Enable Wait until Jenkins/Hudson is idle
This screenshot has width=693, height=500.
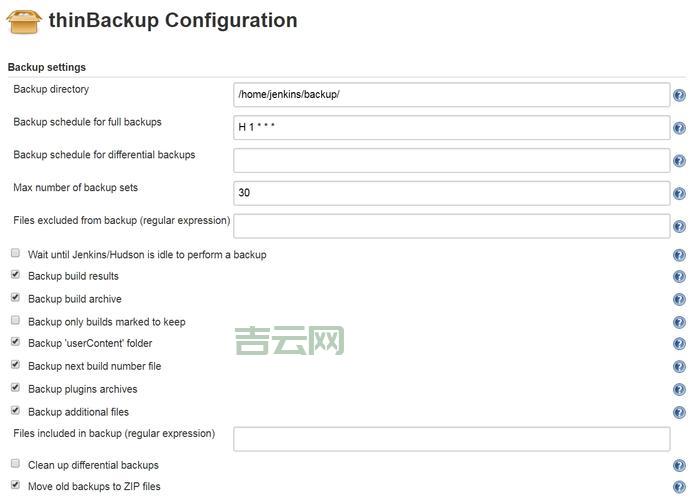coord(15,254)
